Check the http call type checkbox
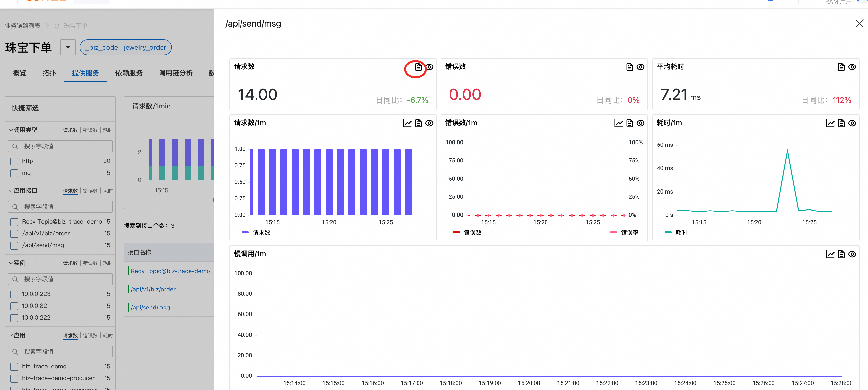This screenshot has width=868, height=390. coord(14,162)
